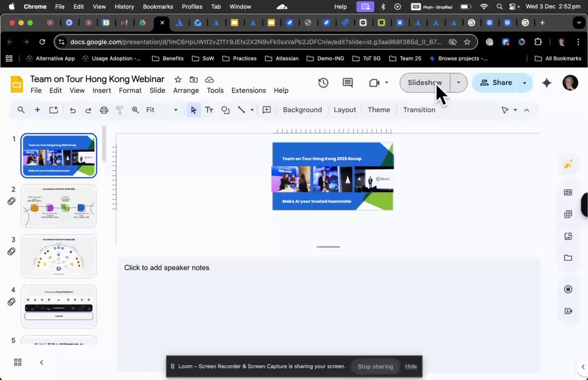Open the Benefits bookmark folder
This screenshot has height=380, width=588.
pos(168,59)
